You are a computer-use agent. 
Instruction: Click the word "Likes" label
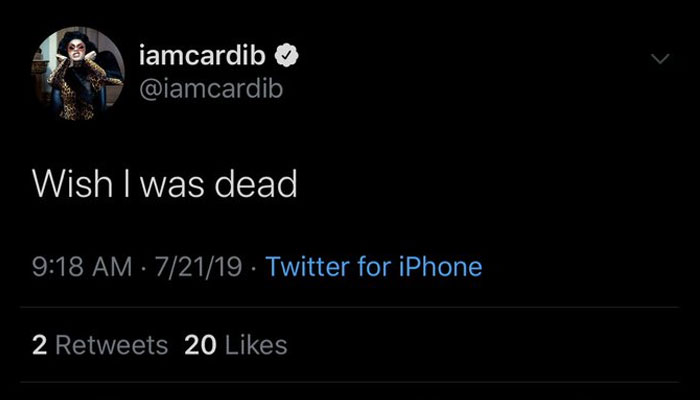tap(256, 345)
